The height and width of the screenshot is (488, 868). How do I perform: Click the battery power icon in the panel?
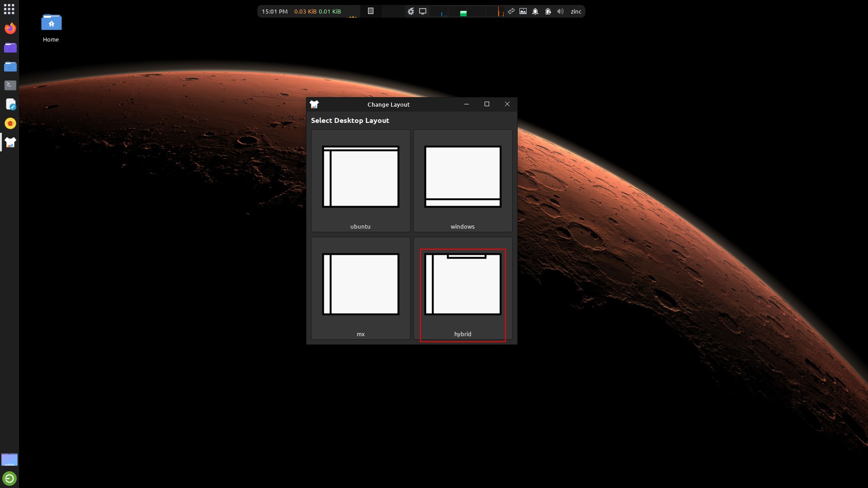pyautogui.click(x=548, y=11)
